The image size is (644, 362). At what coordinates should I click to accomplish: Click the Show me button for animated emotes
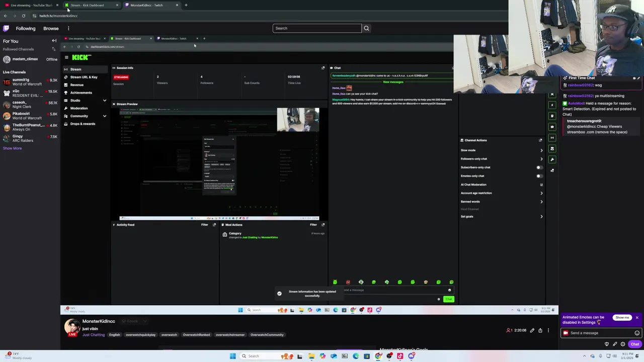coord(622,318)
